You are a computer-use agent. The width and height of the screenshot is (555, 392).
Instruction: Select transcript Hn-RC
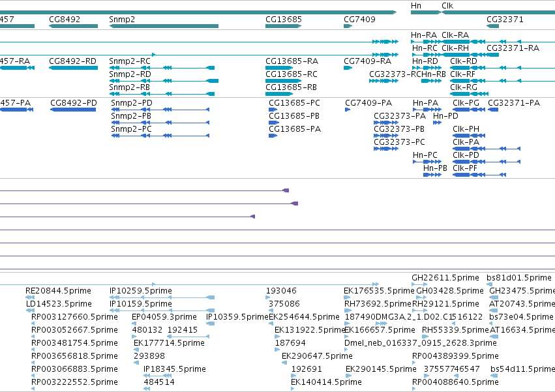coord(425,48)
